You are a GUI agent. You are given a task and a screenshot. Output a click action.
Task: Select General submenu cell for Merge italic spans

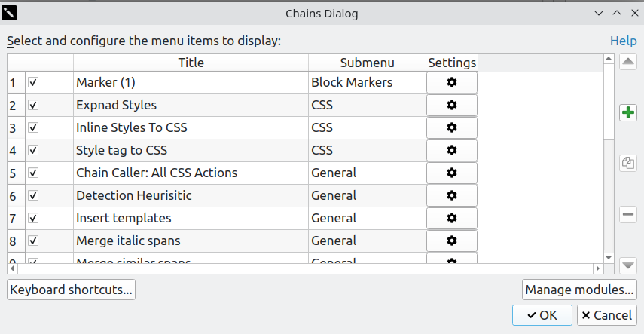click(367, 241)
